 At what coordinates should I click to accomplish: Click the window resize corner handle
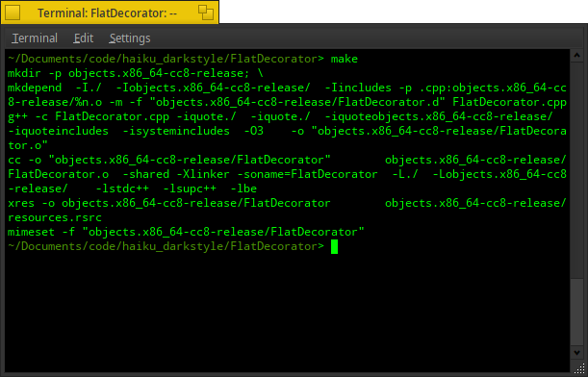coord(578,368)
